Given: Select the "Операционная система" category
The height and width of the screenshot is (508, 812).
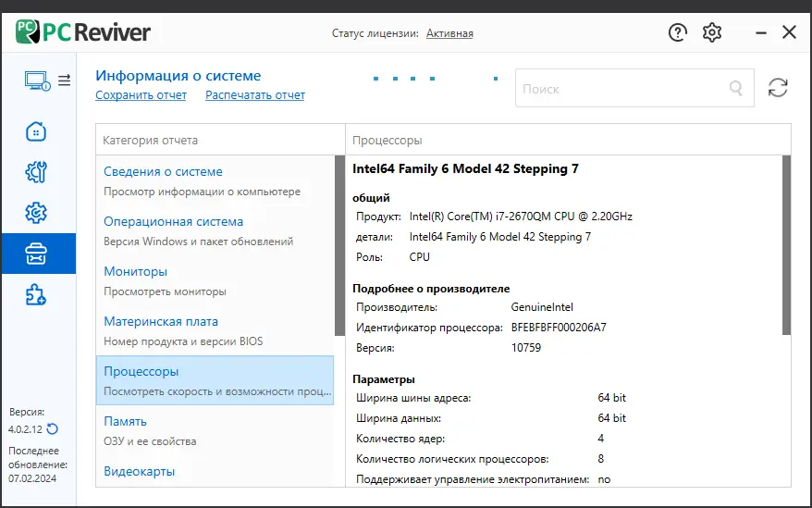Looking at the screenshot, I should 173,221.
